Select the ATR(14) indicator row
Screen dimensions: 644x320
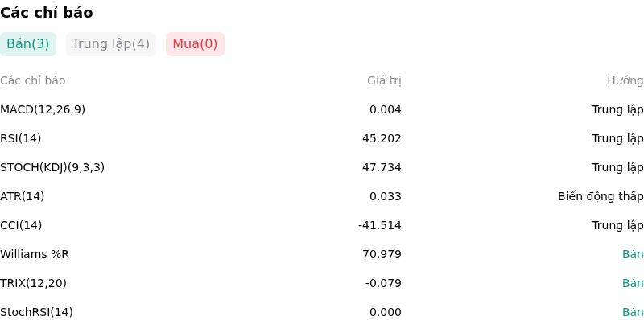click(x=322, y=196)
